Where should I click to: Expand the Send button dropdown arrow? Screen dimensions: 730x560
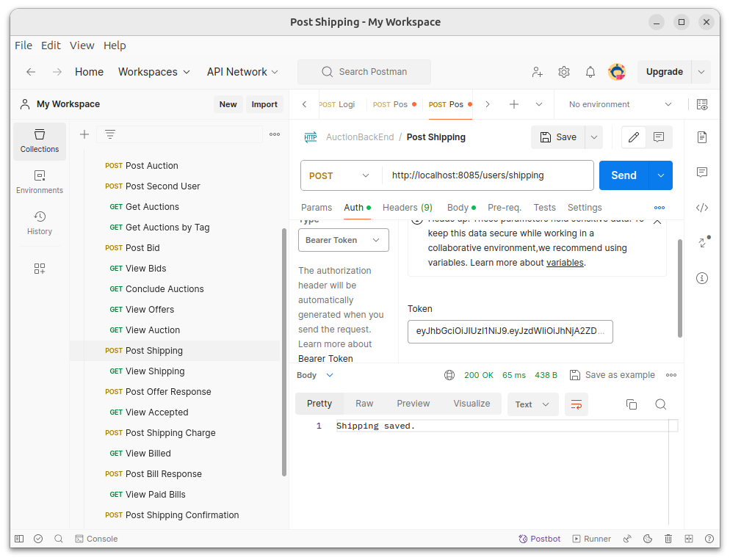coord(661,175)
